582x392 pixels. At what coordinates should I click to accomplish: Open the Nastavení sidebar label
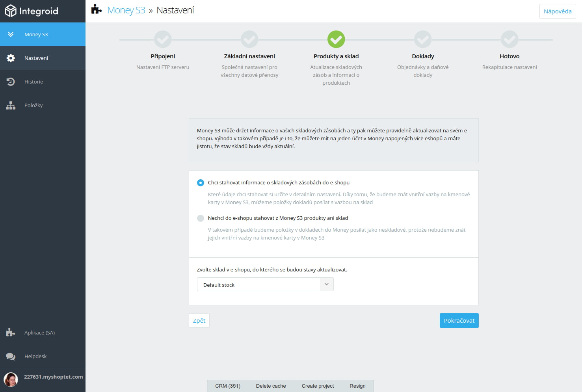(36, 58)
